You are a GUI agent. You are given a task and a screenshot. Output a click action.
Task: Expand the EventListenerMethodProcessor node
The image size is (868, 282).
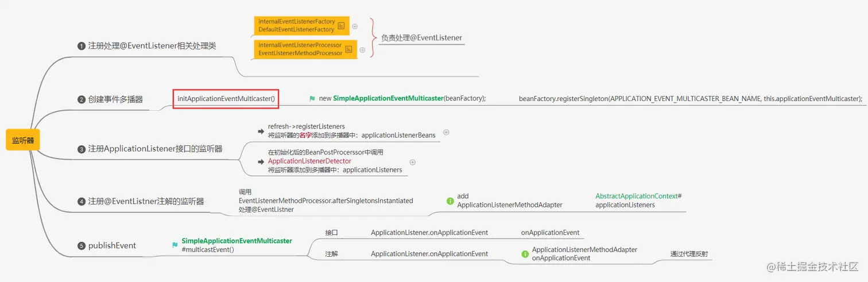pyautogui.click(x=362, y=49)
